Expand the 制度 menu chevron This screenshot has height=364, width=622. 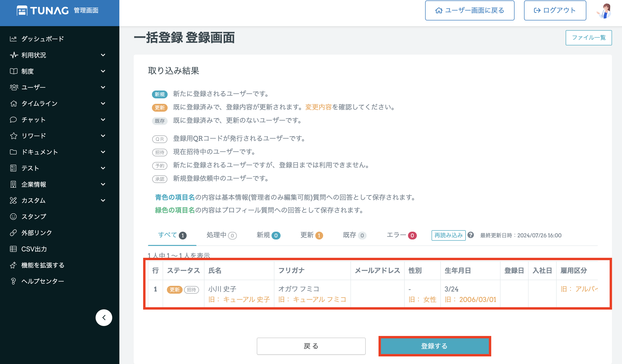[x=103, y=71]
